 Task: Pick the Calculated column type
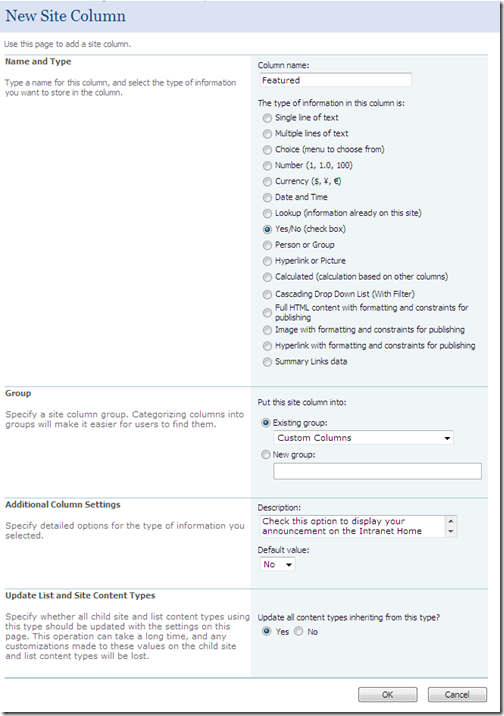[x=267, y=277]
